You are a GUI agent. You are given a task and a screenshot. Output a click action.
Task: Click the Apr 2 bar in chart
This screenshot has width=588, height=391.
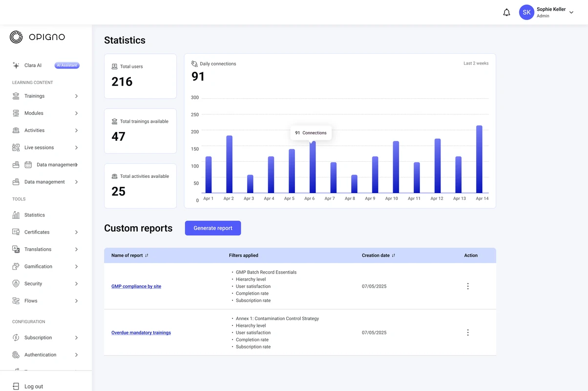(229, 164)
